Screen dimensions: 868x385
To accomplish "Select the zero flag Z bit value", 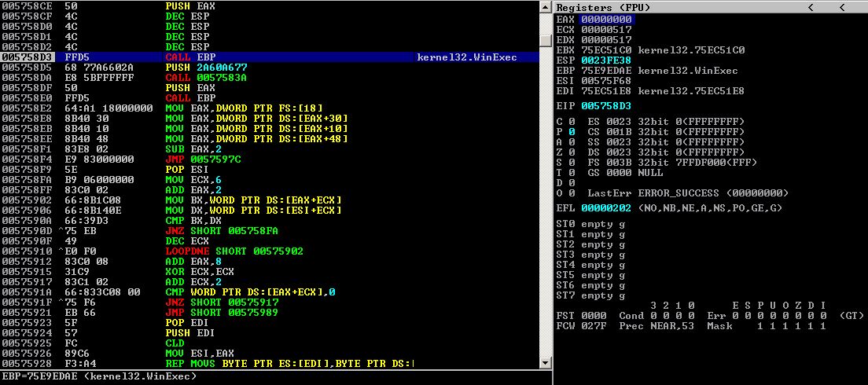I will [x=572, y=152].
